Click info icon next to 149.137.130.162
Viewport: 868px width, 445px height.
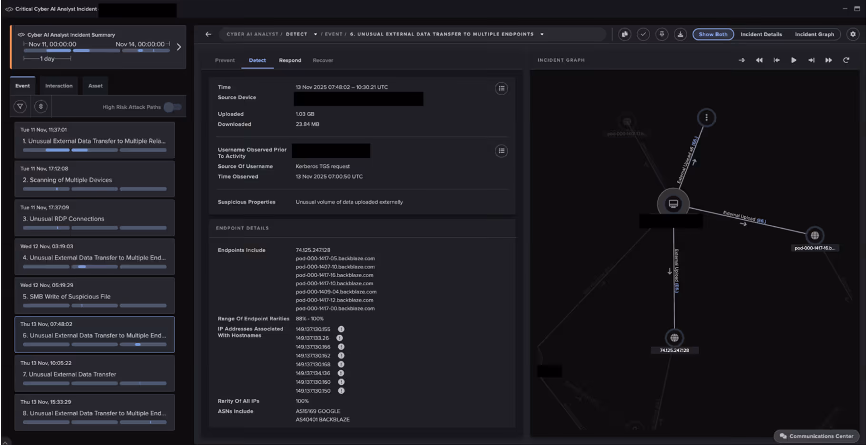341,356
